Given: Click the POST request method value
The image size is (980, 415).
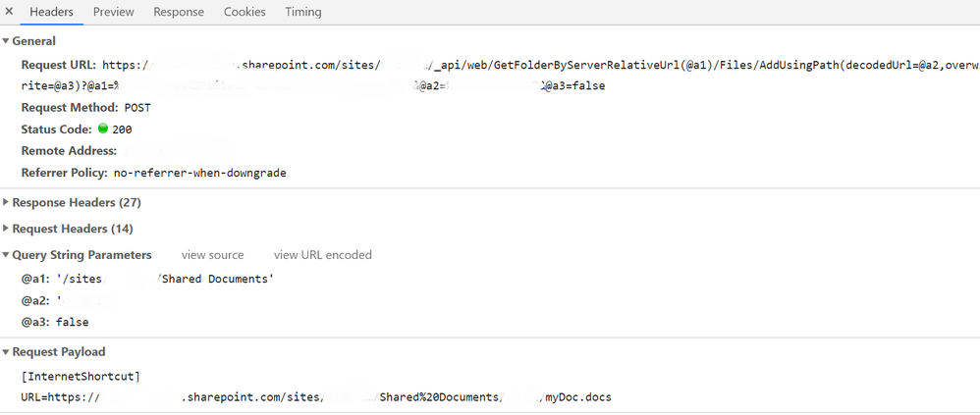Looking at the screenshot, I should tap(137, 108).
